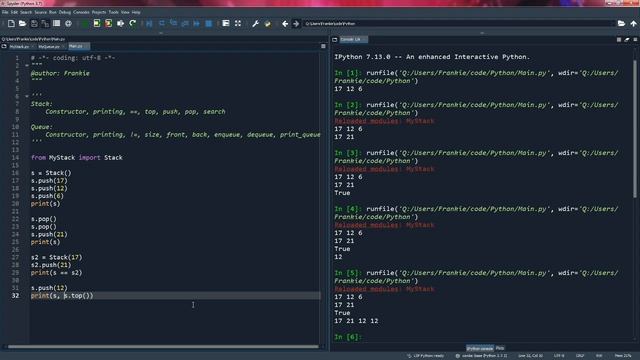640x360 pixels.
Task: Click the console vertical scrollbar
Action: [635, 129]
